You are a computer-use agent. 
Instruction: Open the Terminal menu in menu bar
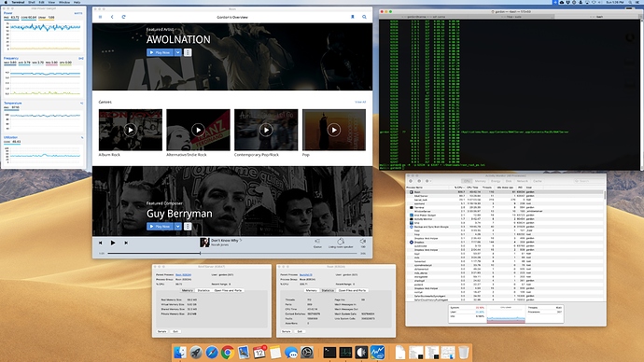pos(18,2)
